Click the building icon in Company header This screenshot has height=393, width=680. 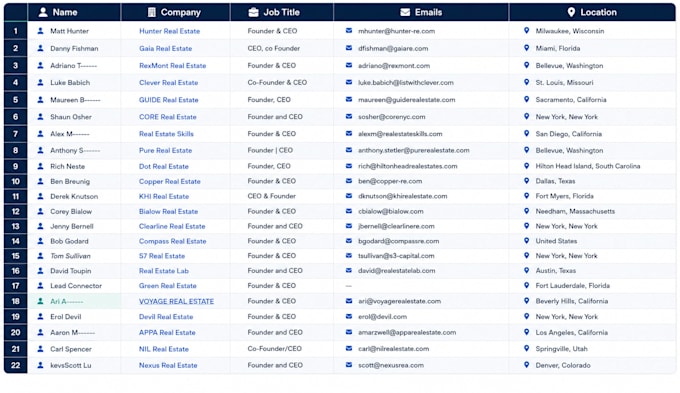(x=152, y=12)
